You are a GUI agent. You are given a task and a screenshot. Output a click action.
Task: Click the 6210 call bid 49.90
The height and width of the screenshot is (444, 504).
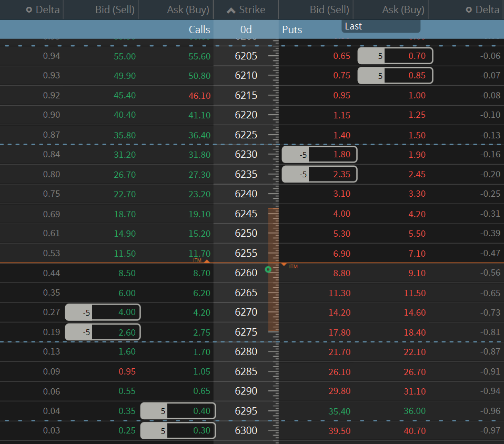(x=125, y=76)
